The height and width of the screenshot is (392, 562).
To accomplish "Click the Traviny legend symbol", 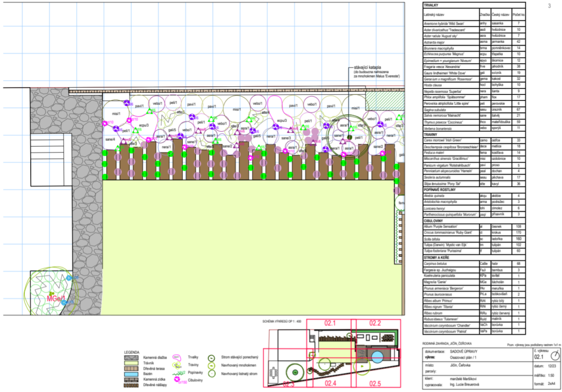I will (177, 365).
